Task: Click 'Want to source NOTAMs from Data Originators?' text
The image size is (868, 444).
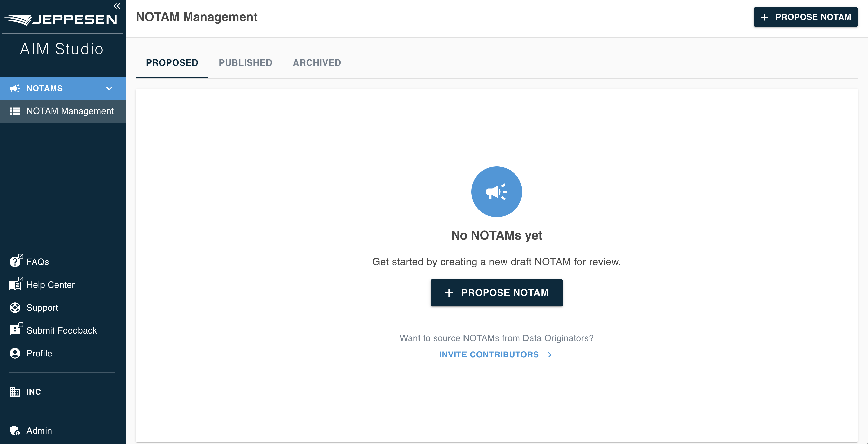Action: (x=496, y=338)
